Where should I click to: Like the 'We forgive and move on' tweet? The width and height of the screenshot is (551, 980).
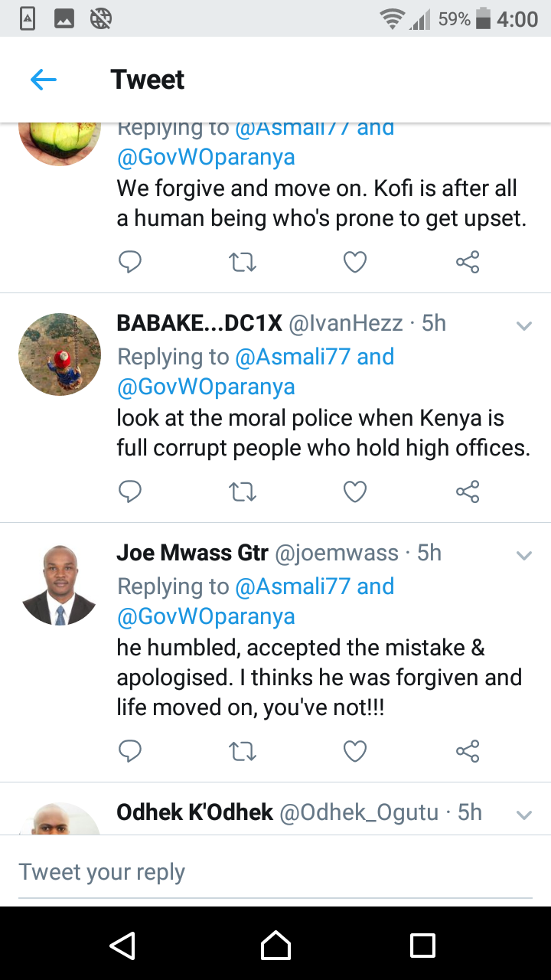coord(355,263)
